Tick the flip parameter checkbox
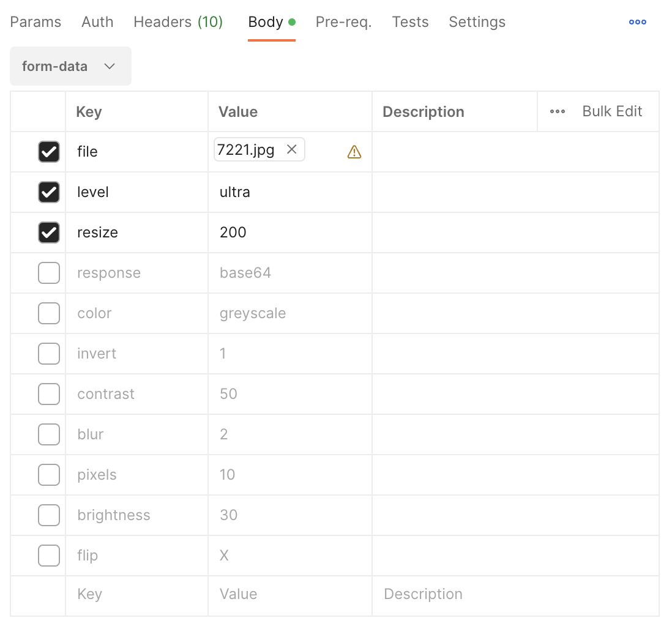 [x=49, y=556]
